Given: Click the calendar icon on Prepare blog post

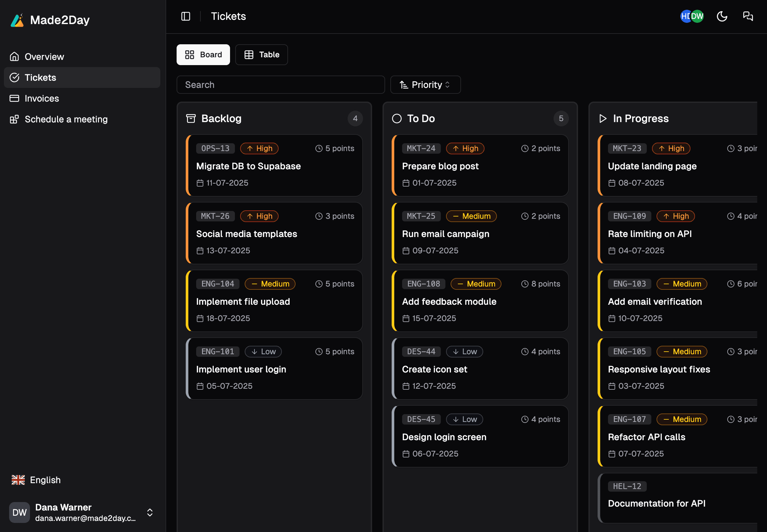Looking at the screenshot, I should [406, 183].
